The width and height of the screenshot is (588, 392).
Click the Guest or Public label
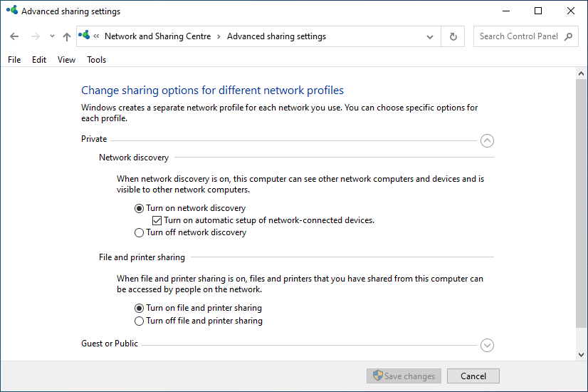coord(110,344)
